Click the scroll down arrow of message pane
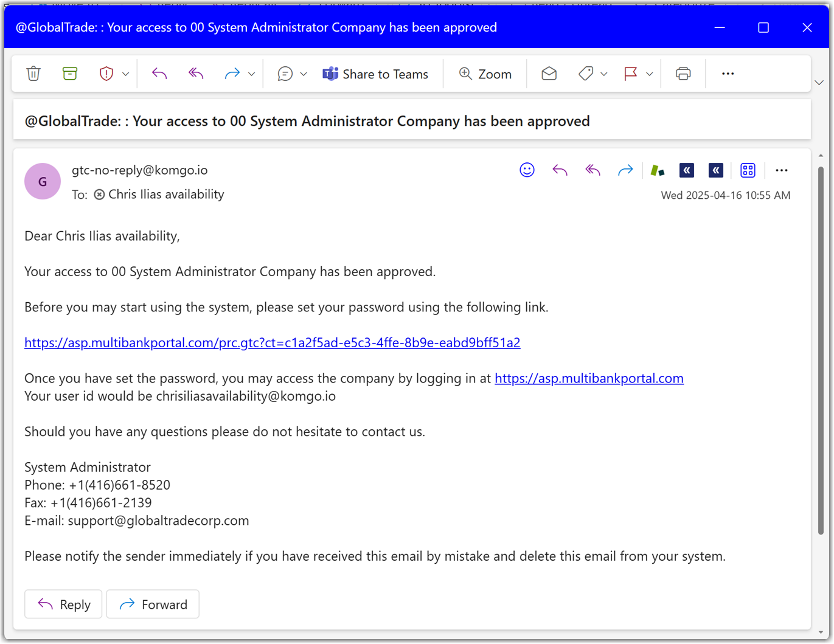Viewport: 834px width, 644px height. pos(821,632)
